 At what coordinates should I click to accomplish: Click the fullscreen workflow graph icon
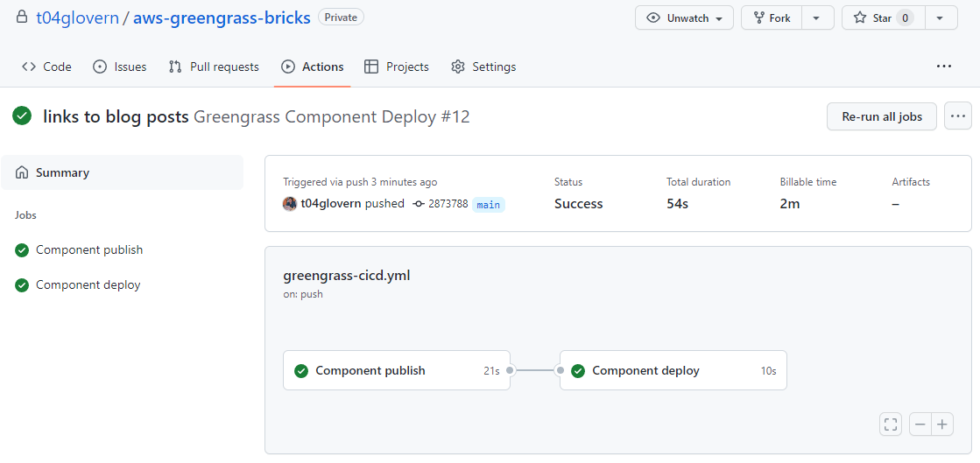891,424
